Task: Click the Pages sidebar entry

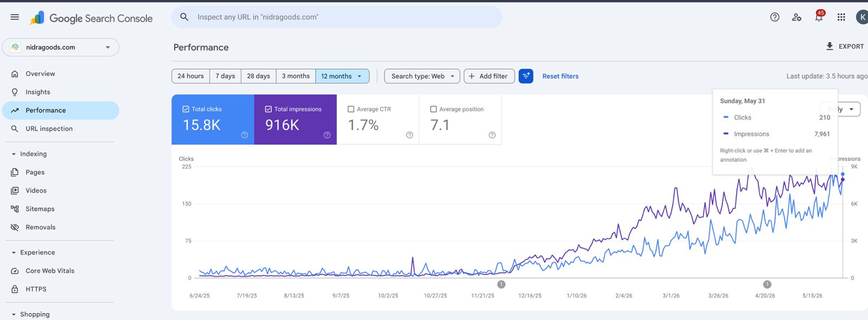Action: 61,172
